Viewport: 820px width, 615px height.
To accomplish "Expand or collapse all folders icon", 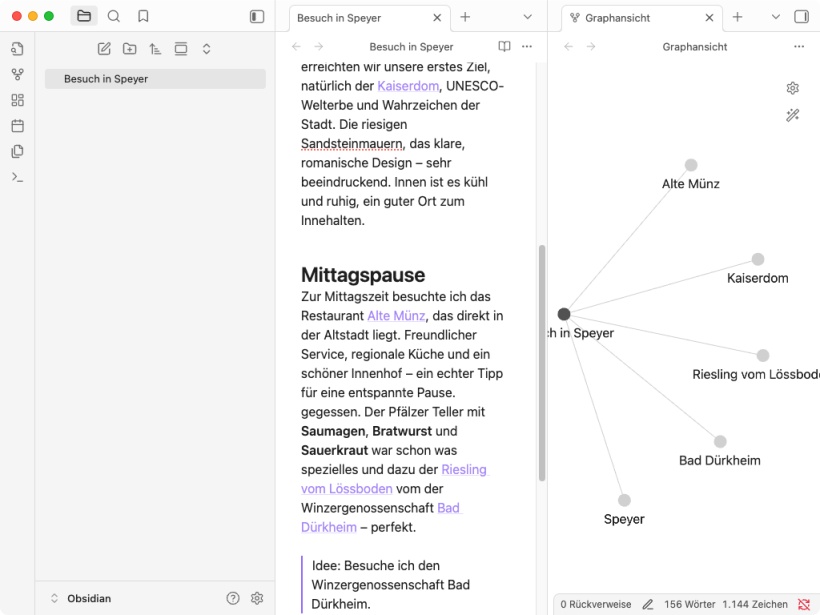I will (207, 49).
